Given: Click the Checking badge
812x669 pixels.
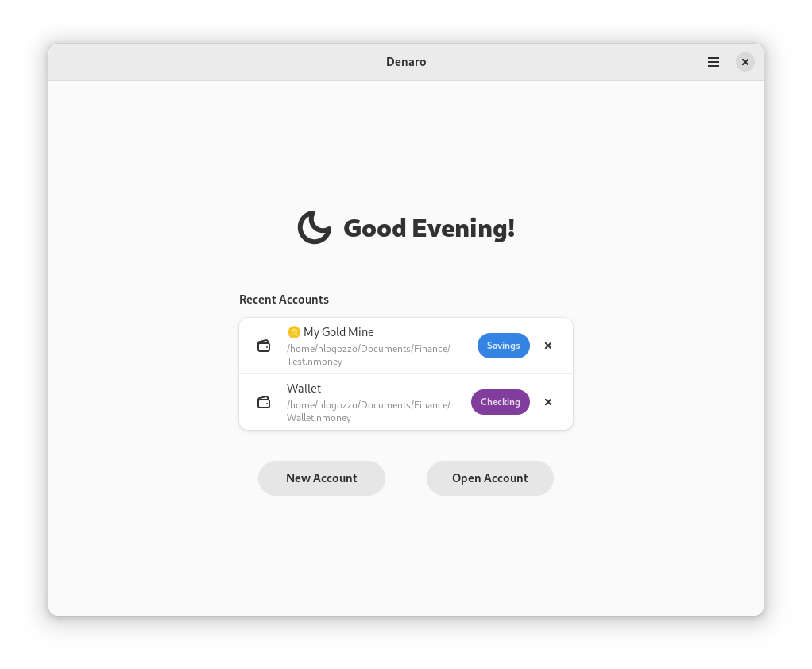Looking at the screenshot, I should click(501, 402).
